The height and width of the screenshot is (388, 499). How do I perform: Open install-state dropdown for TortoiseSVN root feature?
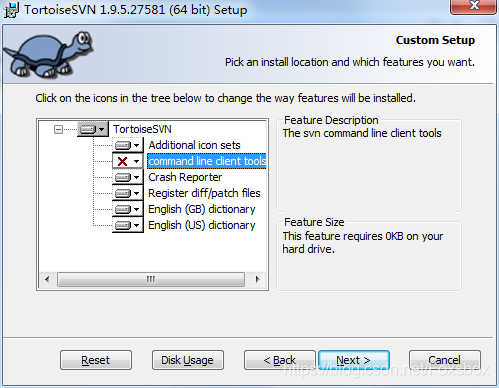(93, 129)
